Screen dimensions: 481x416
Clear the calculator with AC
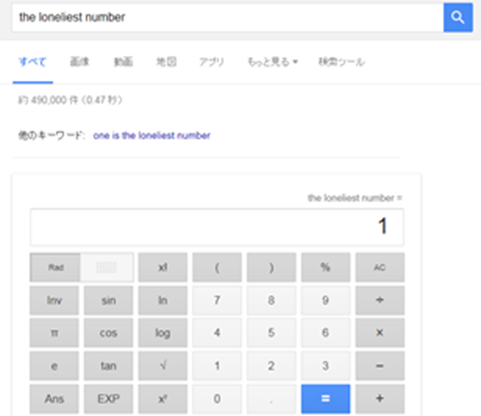pos(380,267)
